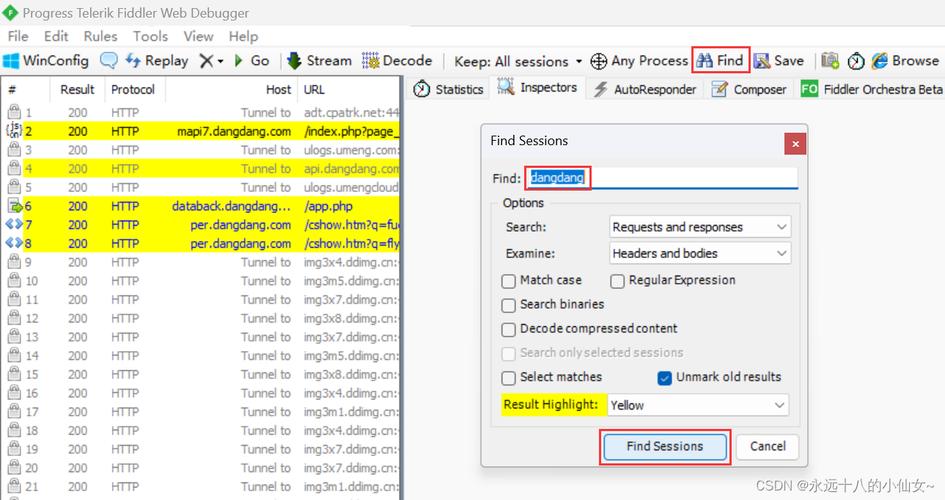Sort by the # column header
Image resolution: width=945 pixels, height=500 pixels.
click(25, 90)
